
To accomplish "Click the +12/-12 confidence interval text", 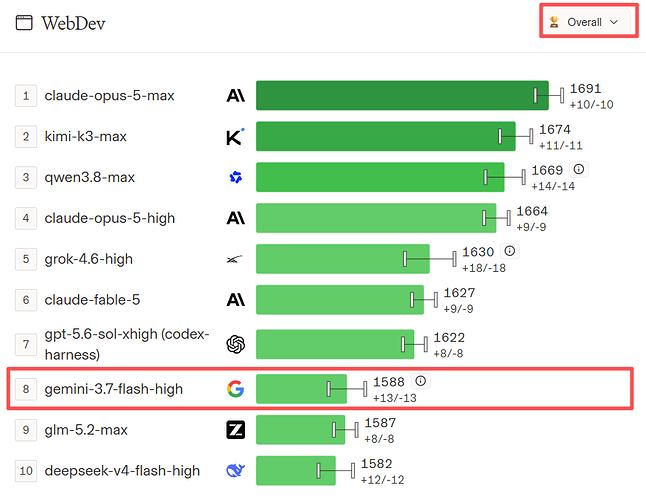I will coord(383,480).
